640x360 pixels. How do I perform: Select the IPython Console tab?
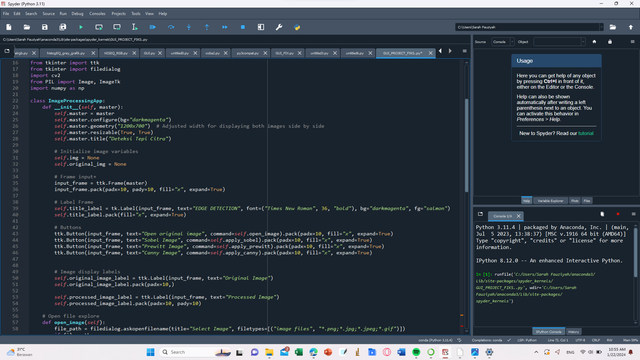(548, 332)
